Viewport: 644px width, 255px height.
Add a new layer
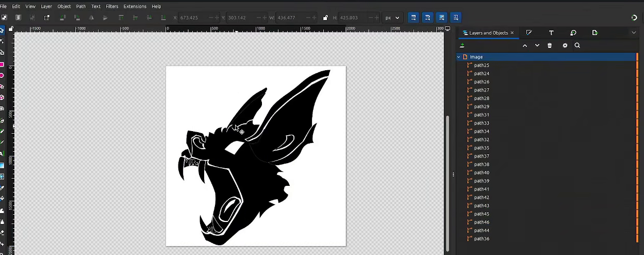tap(462, 45)
